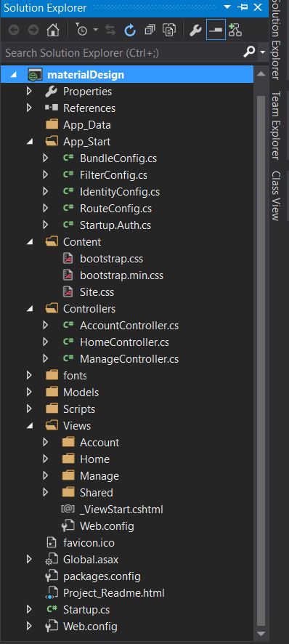Expand FilterConfig.cs node
This screenshot has width=289, height=644.
(46, 175)
